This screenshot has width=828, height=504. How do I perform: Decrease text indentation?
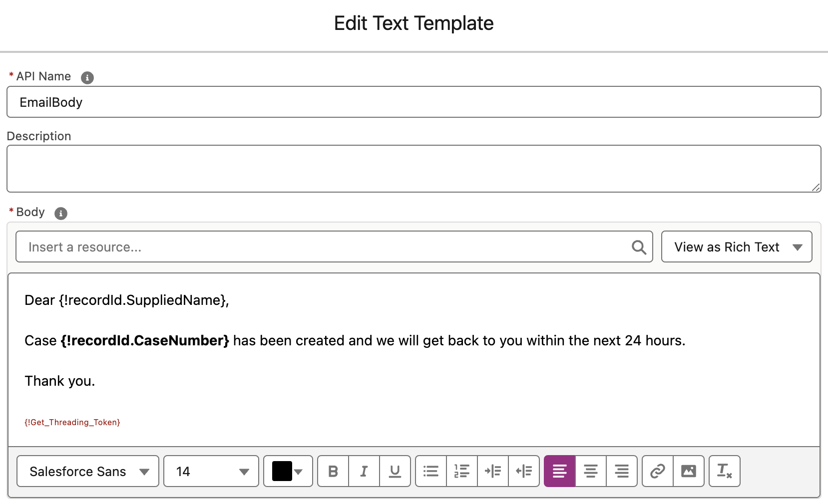coord(524,471)
